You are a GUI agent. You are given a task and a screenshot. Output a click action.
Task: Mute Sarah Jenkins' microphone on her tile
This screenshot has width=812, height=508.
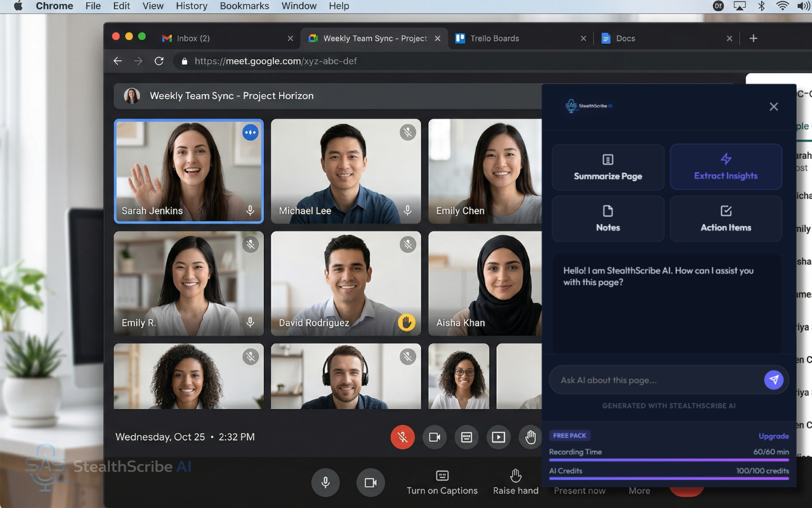tap(251, 210)
